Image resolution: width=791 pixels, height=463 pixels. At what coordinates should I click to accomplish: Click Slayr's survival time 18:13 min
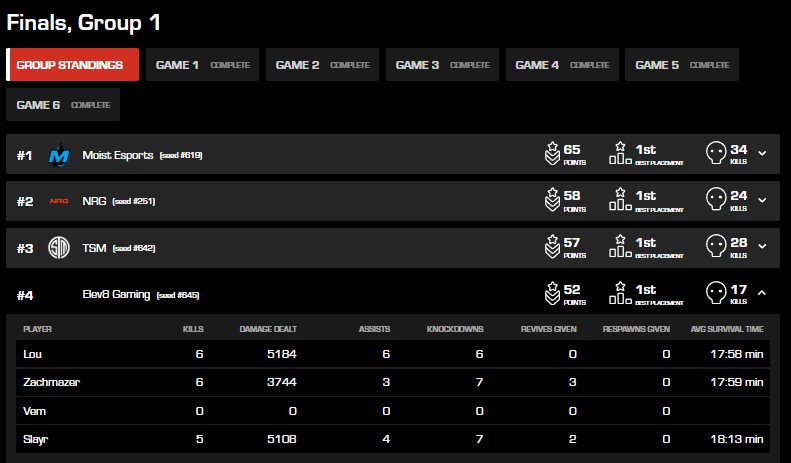pos(737,439)
